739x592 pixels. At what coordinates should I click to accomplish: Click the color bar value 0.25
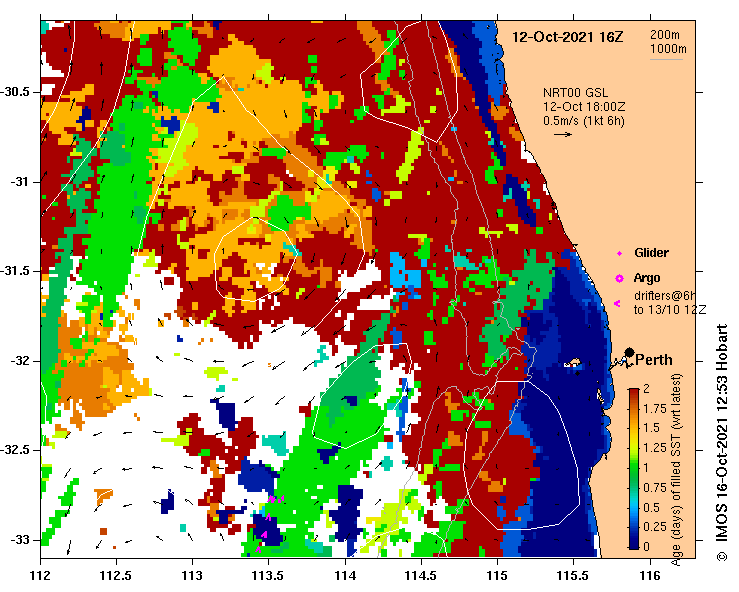coord(655,527)
